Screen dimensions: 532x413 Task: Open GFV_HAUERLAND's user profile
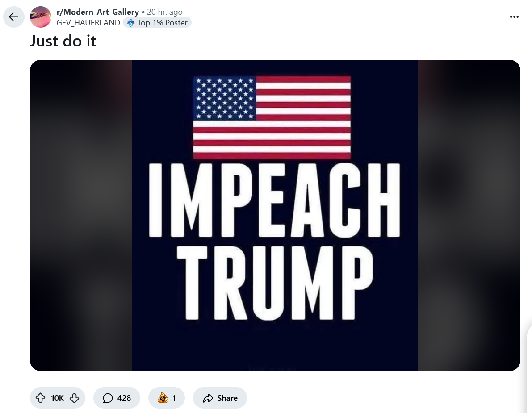coord(88,23)
